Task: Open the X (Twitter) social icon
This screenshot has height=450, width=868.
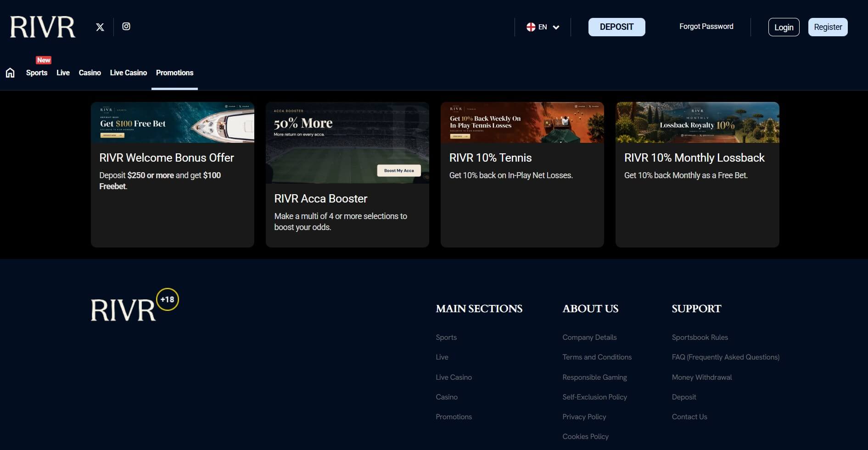Action: 100,27
